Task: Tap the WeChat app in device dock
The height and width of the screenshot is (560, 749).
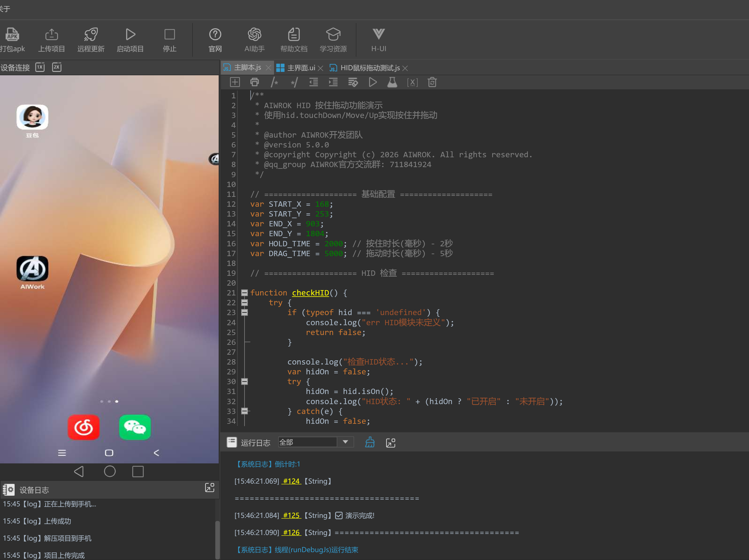Action: [x=135, y=427]
